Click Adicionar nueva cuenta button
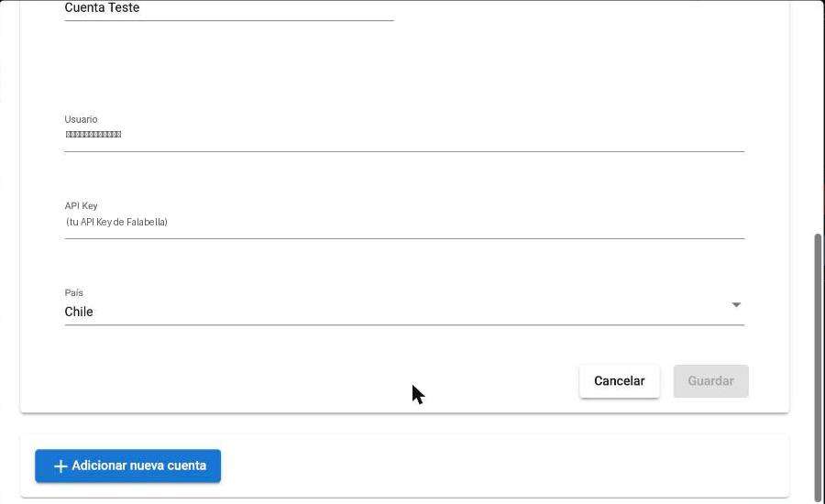 point(127,466)
